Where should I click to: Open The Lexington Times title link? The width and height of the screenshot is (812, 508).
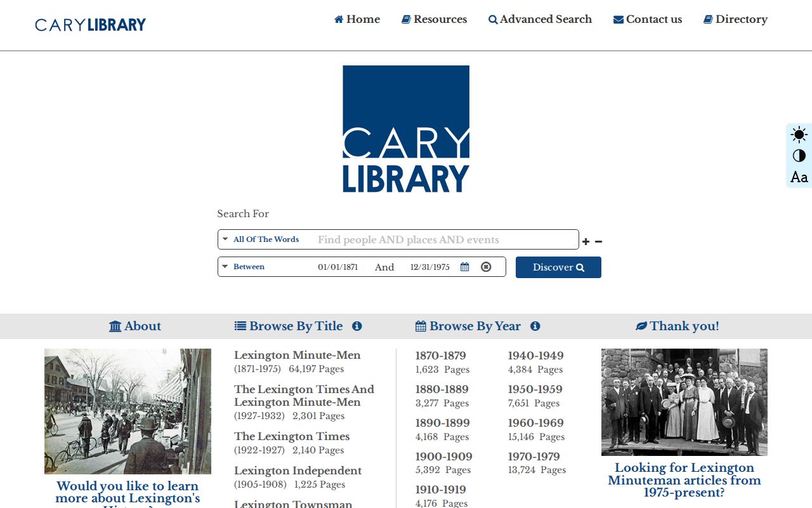pos(292,436)
